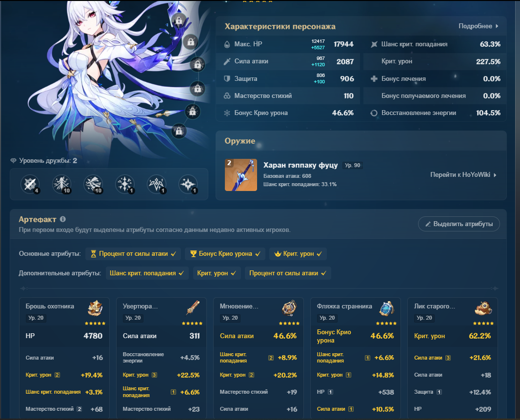Click the second talent icon with level 10, third in the talent row

point(93,184)
